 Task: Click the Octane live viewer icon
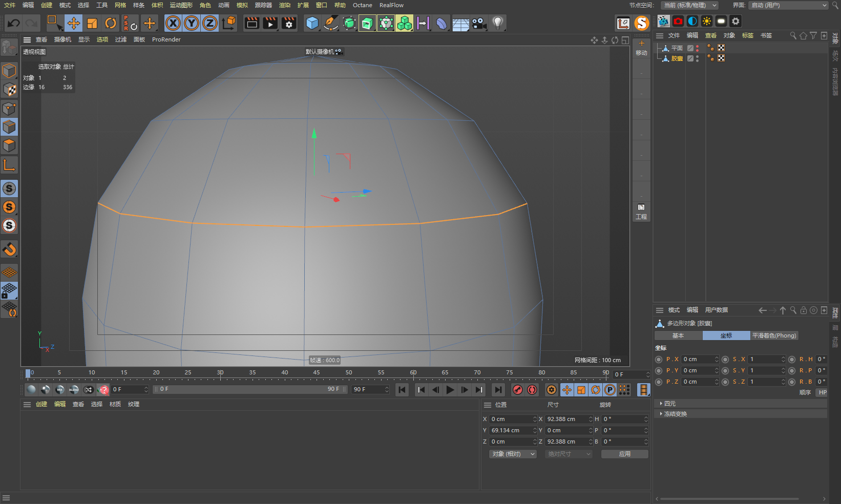pyautogui.click(x=663, y=21)
